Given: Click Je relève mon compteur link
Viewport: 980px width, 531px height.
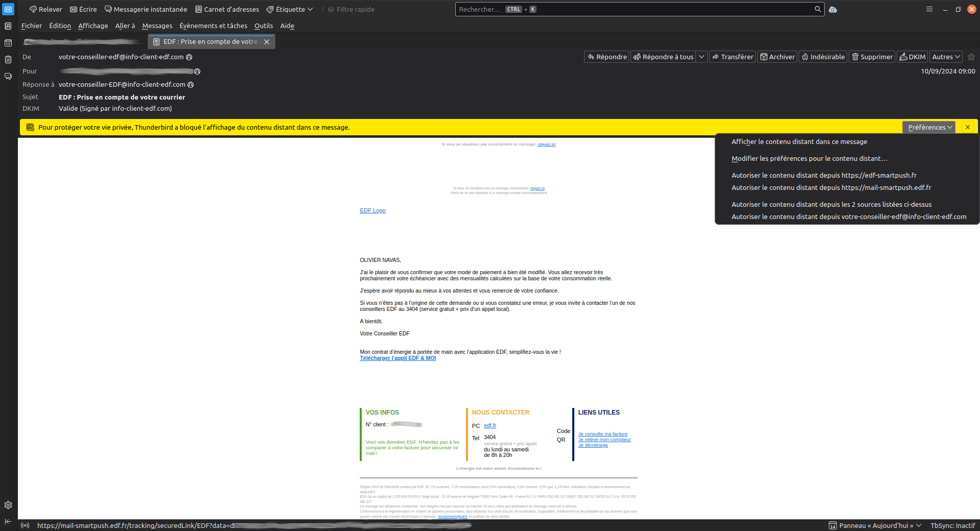Looking at the screenshot, I should pyautogui.click(x=604, y=440).
